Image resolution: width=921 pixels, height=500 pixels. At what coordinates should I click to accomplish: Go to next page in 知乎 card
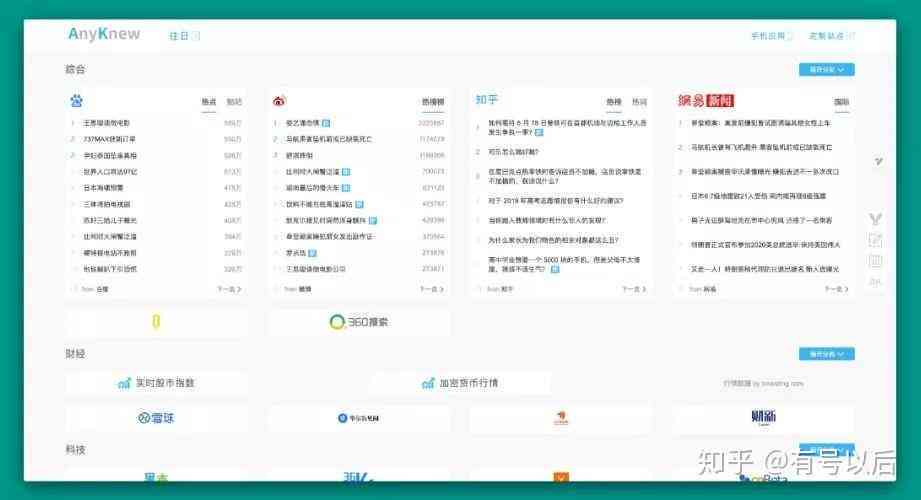[x=634, y=289]
